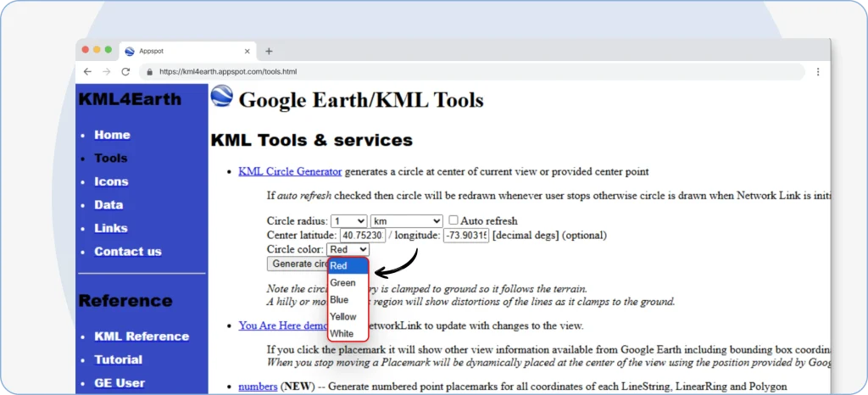
Task: Choose Yellow in the color list
Action: click(x=348, y=317)
